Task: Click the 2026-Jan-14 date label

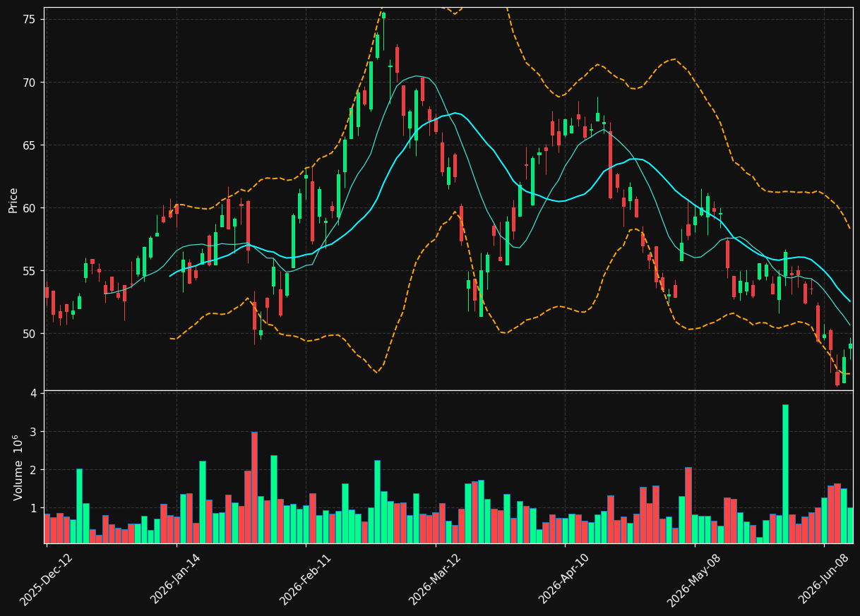Action: click(x=177, y=579)
